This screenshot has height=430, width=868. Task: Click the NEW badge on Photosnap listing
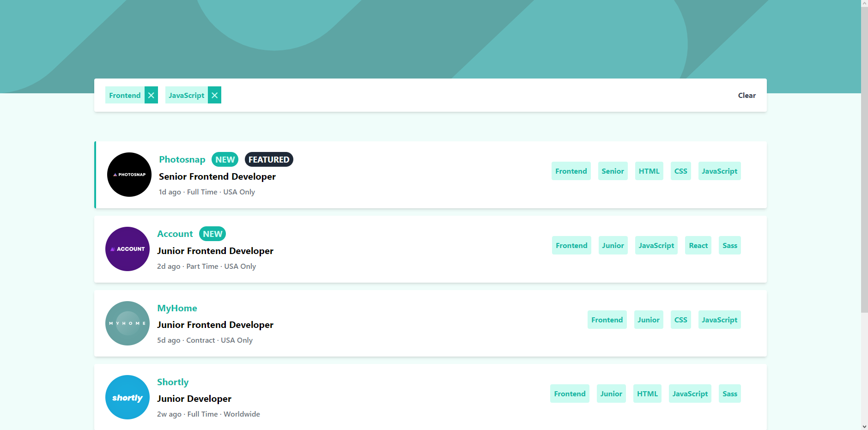225,159
